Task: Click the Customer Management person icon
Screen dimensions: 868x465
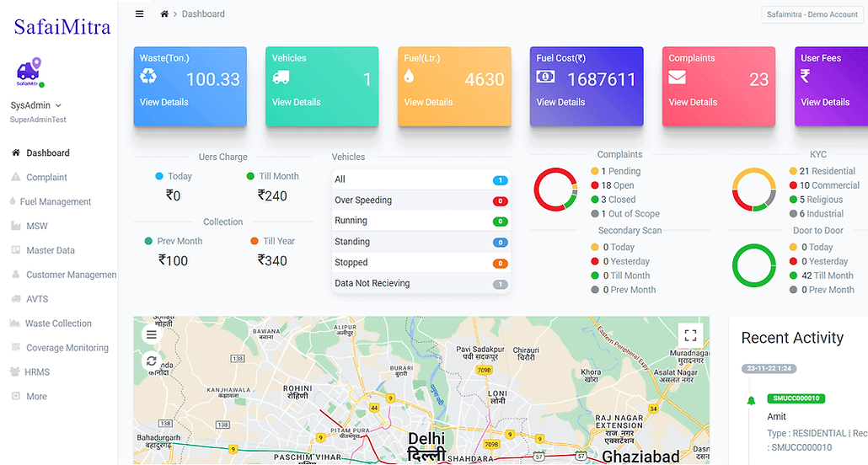Action: point(16,275)
